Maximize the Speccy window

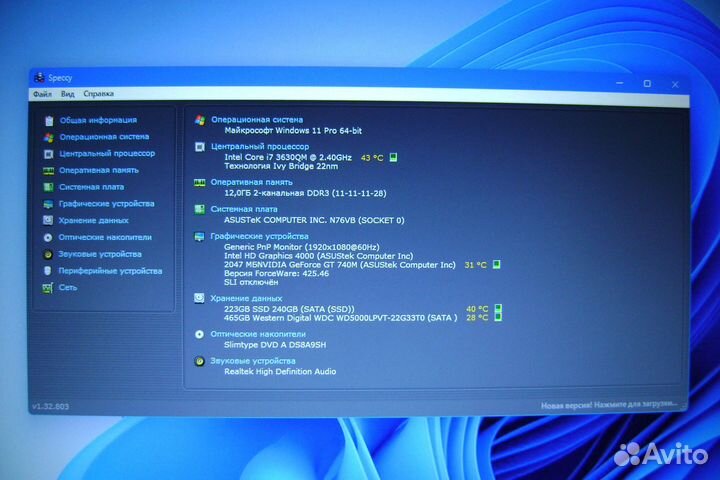[x=647, y=83]
